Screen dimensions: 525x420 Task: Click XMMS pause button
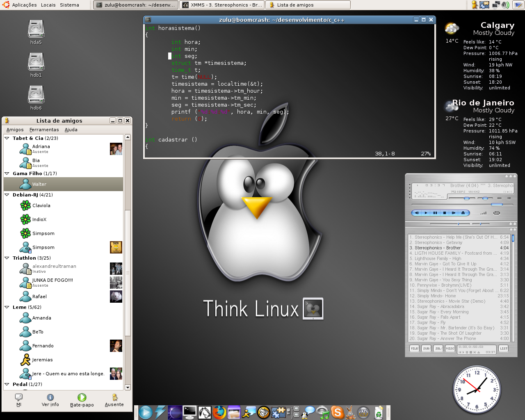pyautogui.click(x=435, y=213)
